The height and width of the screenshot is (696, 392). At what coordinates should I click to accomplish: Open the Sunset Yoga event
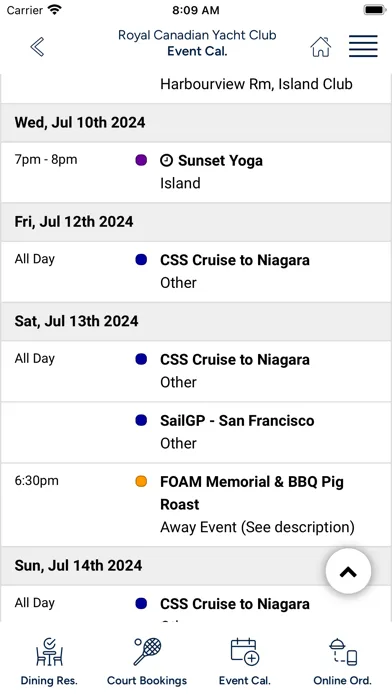coord(196,172)
